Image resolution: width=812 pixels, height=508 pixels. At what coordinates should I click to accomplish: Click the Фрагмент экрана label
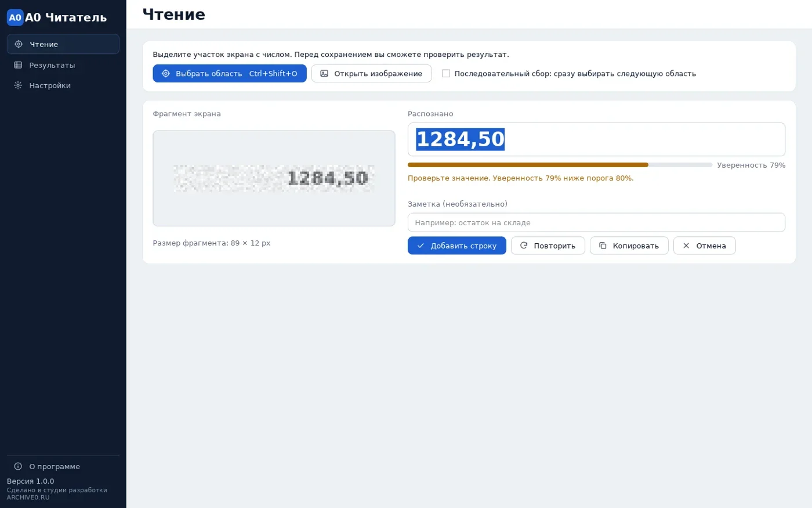[187, 114]
